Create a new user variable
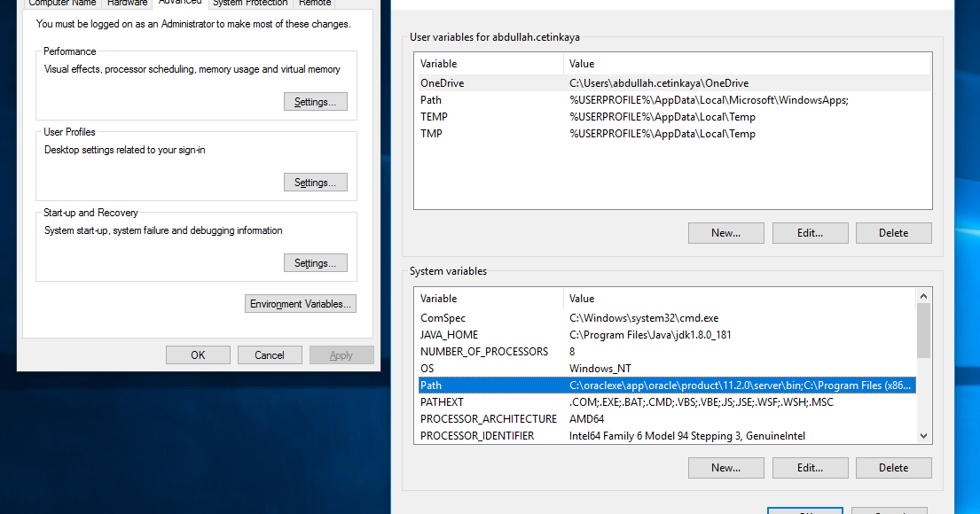 click(x=725, y=232)
